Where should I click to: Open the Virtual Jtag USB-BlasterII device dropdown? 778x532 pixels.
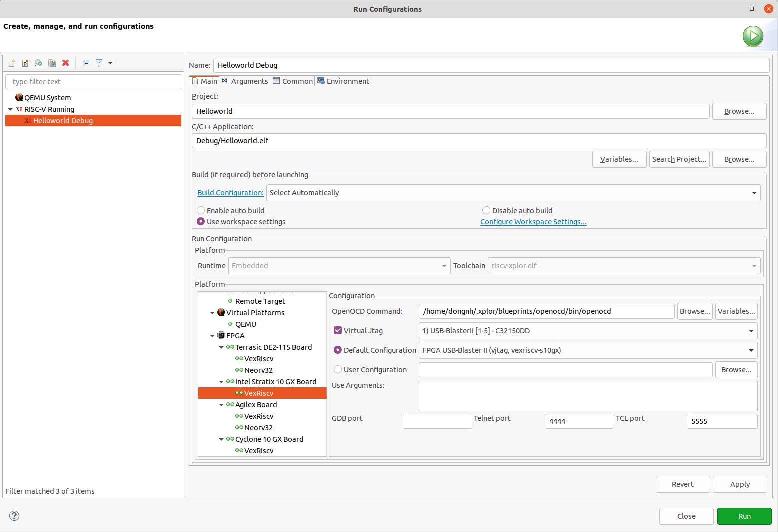pyautogui.click(x=588, y=331)
